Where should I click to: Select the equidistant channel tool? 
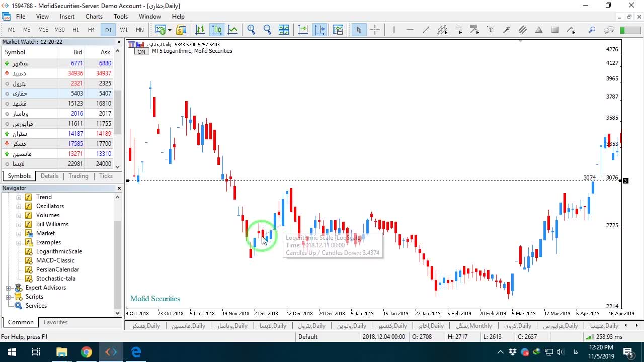(x=442, y=30)
